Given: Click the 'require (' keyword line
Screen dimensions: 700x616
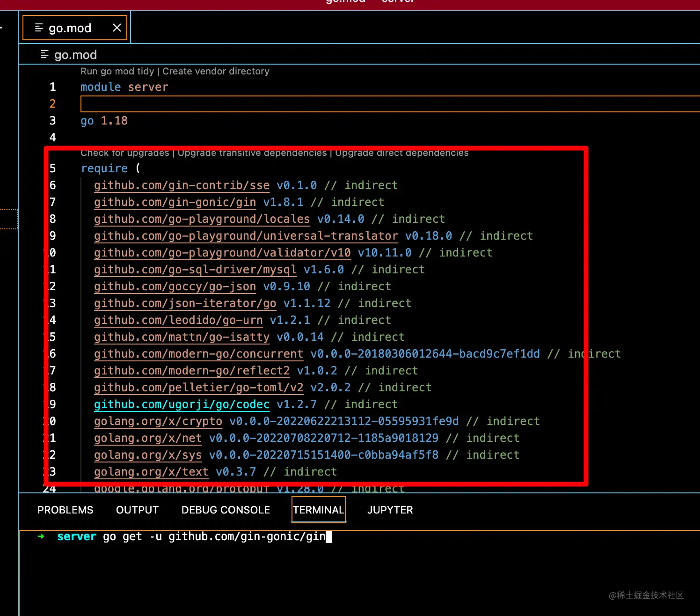Looking at the screenshot, I should [111, 169].
